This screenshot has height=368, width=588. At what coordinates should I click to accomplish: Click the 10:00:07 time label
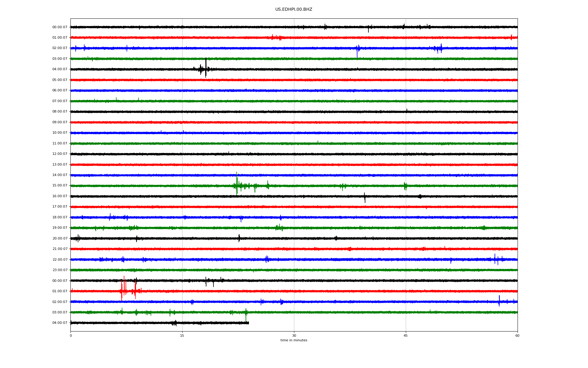[x=60, y=133]
